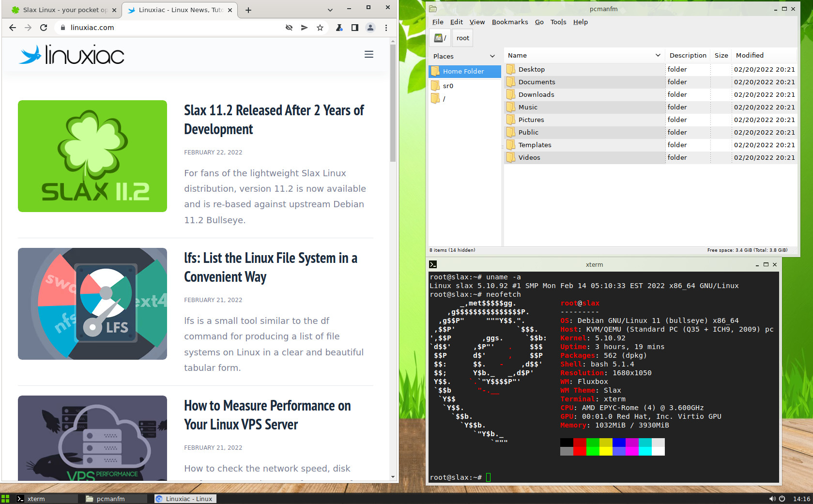Open the View menu in pcmanfm
Image resolution: width=813 pixels, height=504 pixels.
[477, 22]
